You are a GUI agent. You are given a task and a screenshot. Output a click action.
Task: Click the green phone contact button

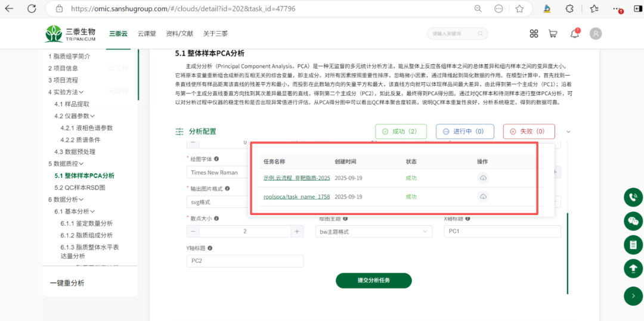pos(632,198)
